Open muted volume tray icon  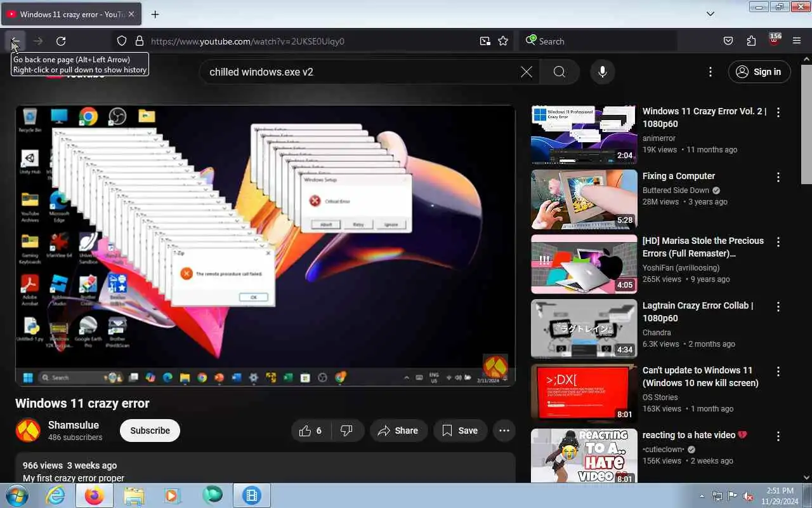tap(749, 496)
